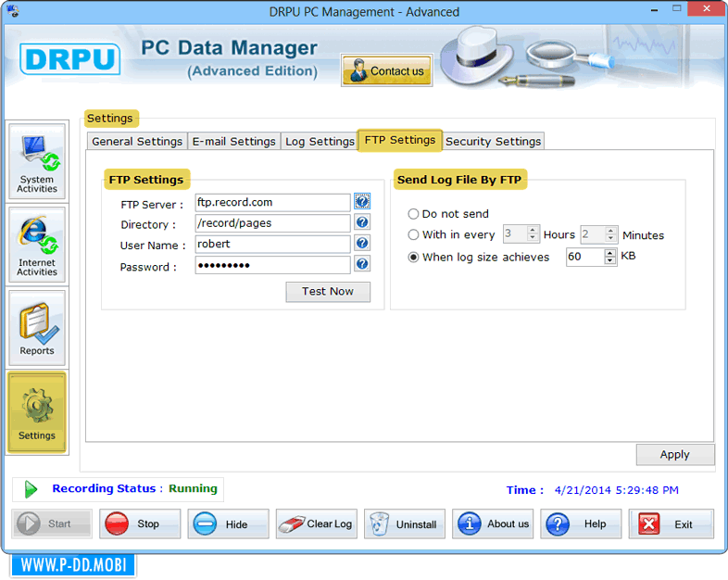Maximize the DRPU PC Management window
728x580 pixels.
(676, 9)
